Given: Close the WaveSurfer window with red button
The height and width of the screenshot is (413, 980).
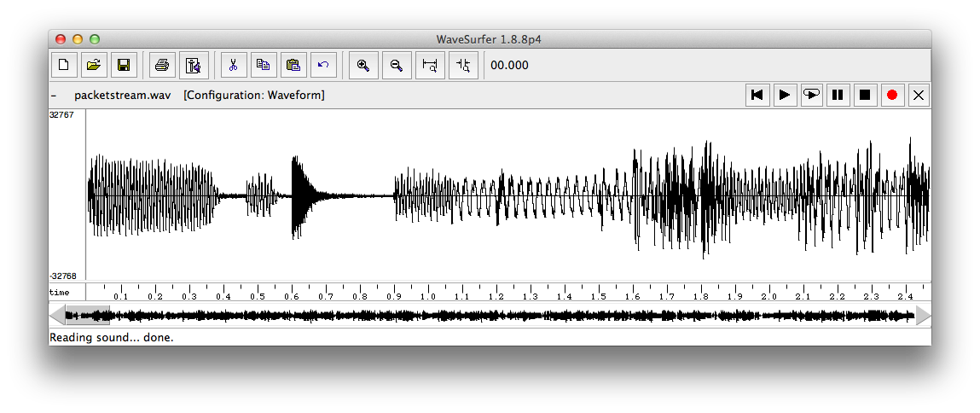Looking at the screenshot, I should tap(61, 39).
